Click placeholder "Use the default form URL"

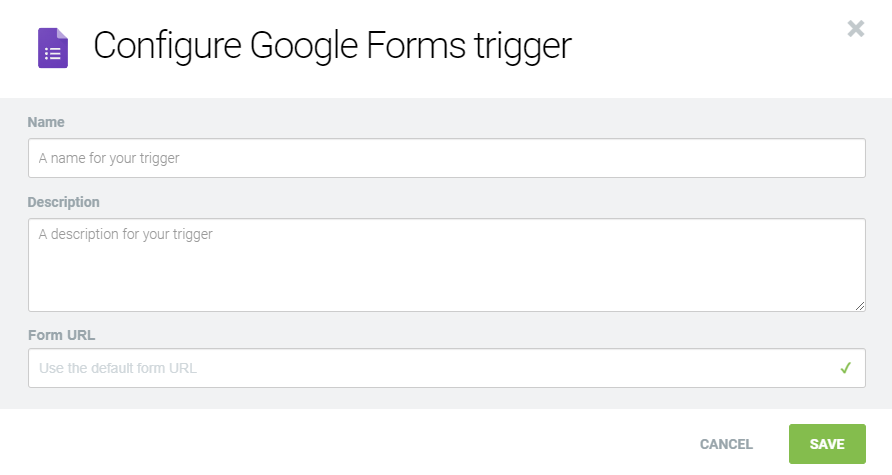click(118, 368)
